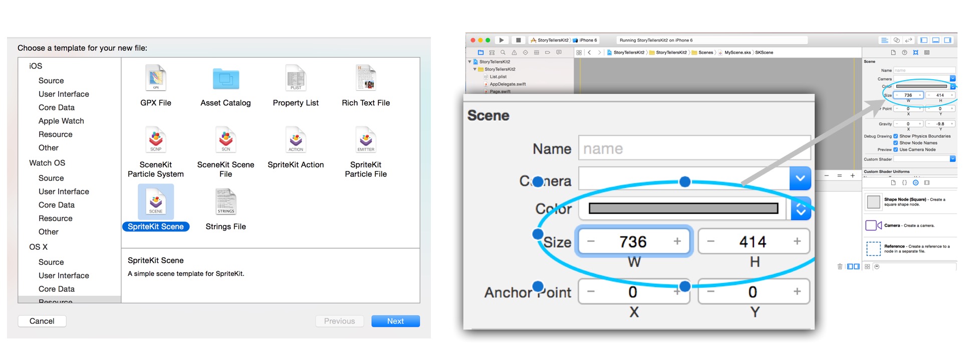The image size is (980, 356).
Task: Click the Cancel button
Action: [x=42, y=321]
